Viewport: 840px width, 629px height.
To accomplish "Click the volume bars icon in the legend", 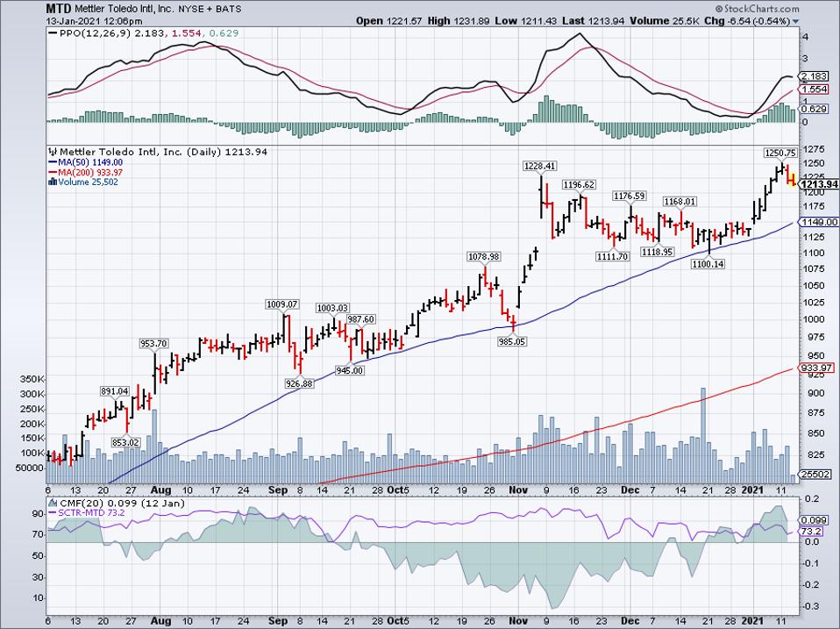I will (x=53, y=182).
